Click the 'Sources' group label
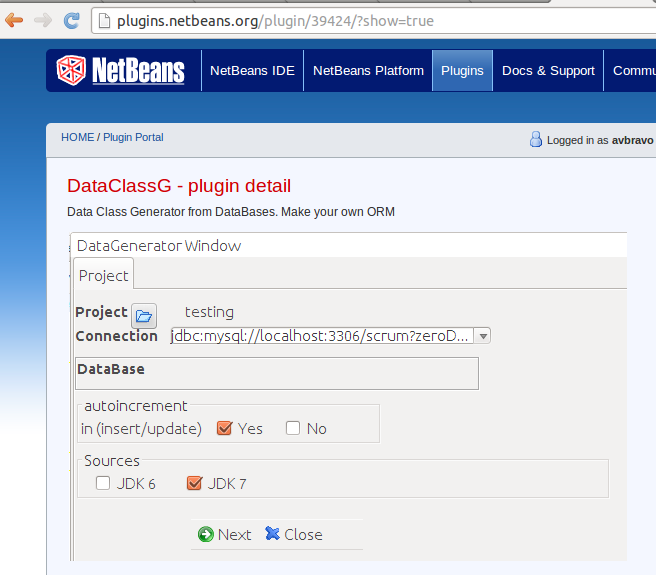This screenshot has height=575, width=656. [112, 461]
